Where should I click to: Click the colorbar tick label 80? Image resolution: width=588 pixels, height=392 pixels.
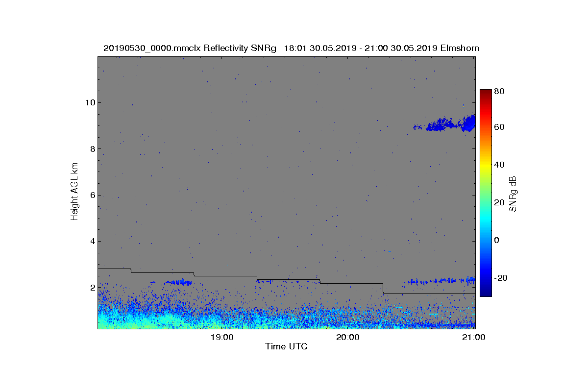pyautogui.click(x=500, y=91)
